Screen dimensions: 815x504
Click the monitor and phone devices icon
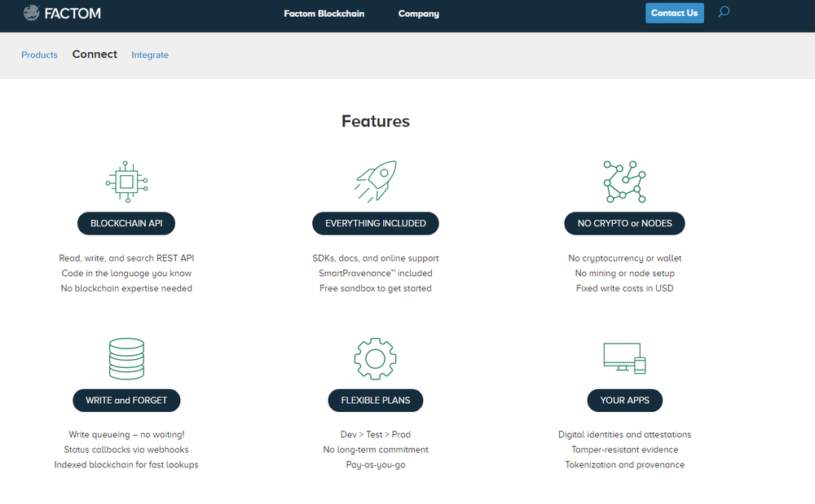[x=624, y=358]
